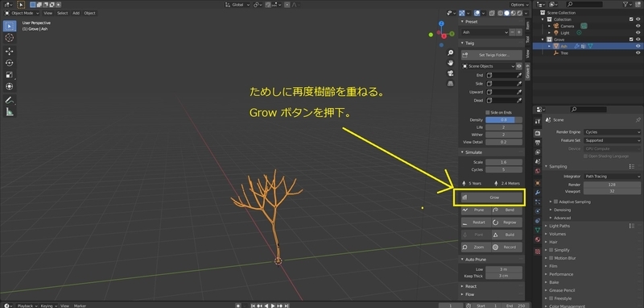Open the timeline Playback menu

27,306
